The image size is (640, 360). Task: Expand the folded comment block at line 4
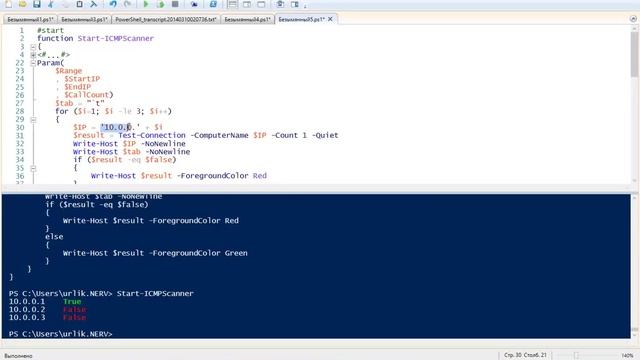[33, 55]
